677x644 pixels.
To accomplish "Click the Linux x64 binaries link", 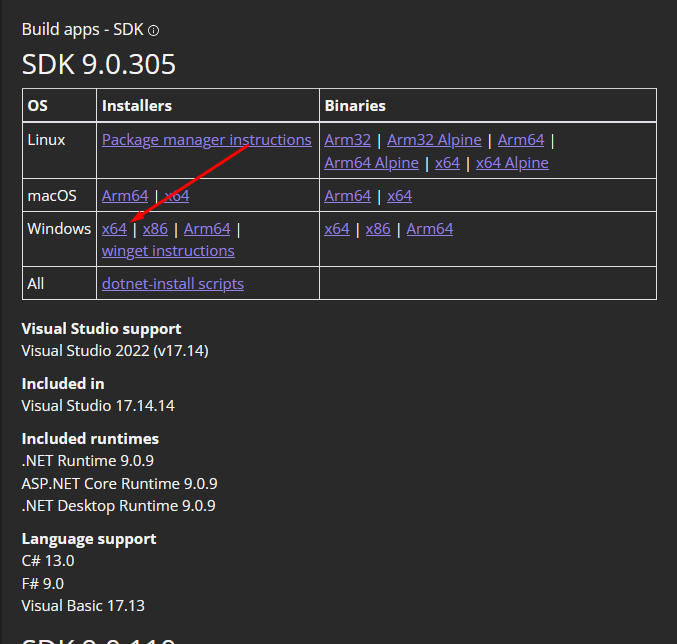I will click(447, 162).
